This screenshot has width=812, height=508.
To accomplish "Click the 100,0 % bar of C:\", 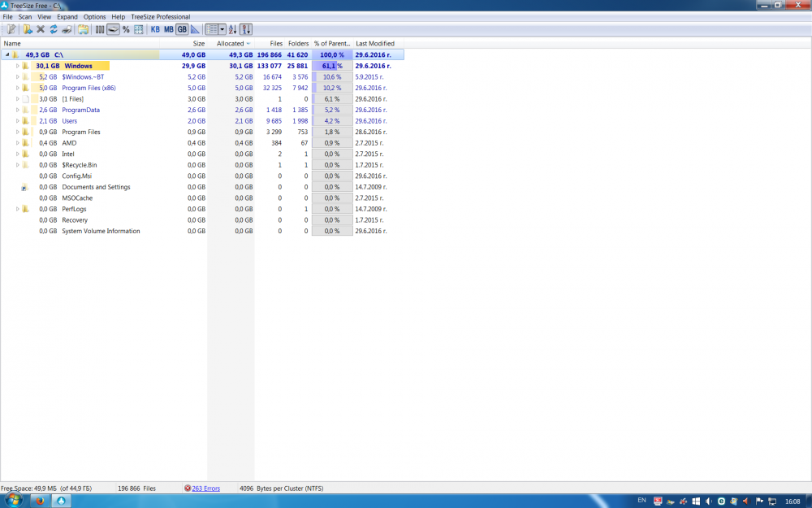I will tap(332, 54).
